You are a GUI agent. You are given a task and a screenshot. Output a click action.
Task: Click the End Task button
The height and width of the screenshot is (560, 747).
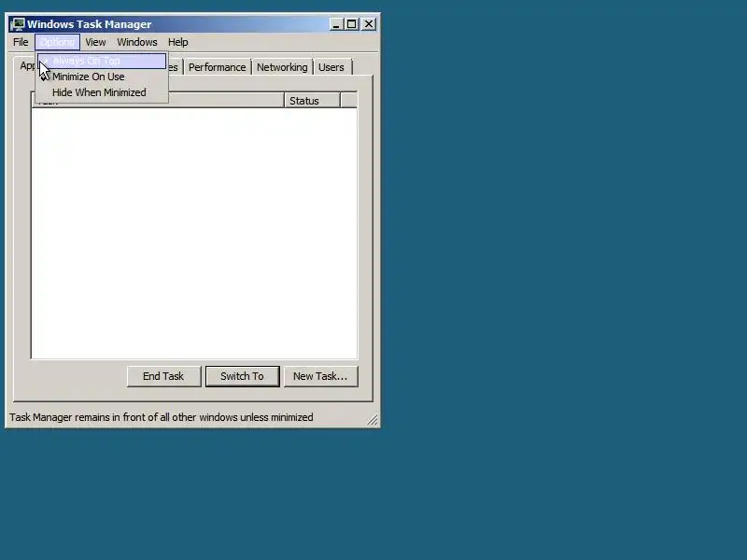pos(163,376)
